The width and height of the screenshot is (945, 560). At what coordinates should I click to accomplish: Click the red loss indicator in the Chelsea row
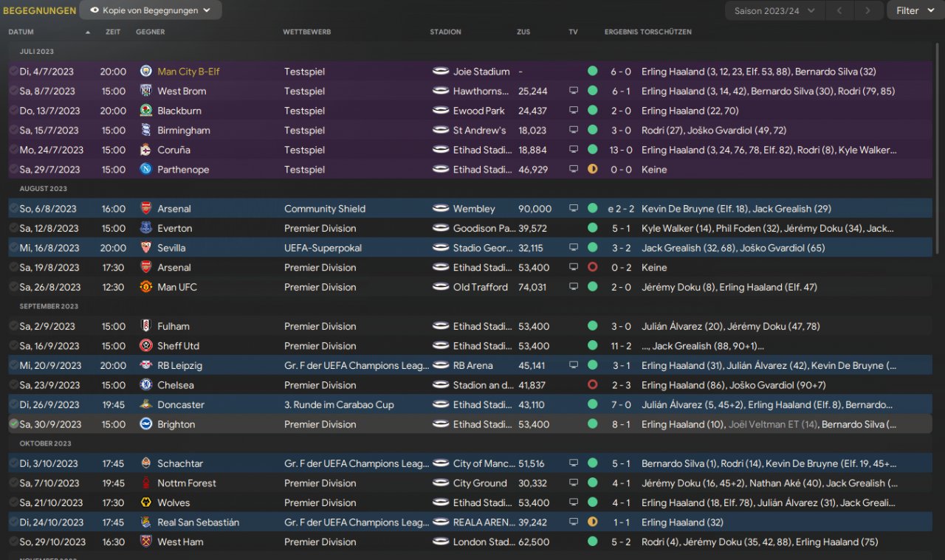point(592,385)
